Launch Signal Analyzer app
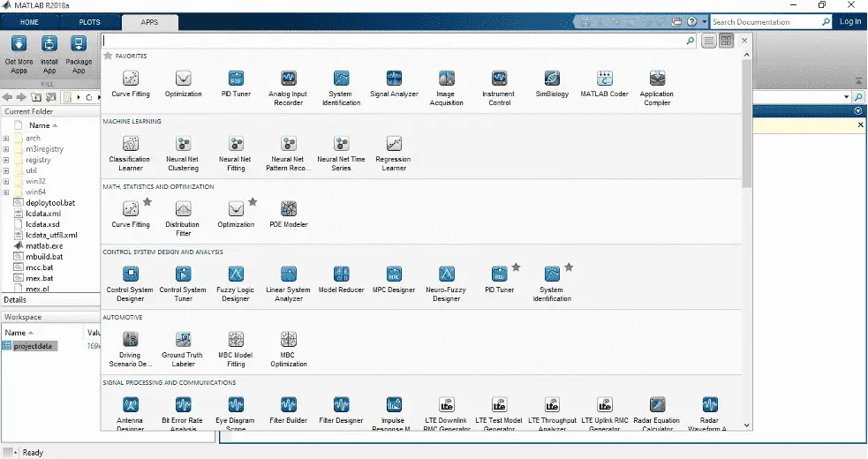 click(x=394, y=84)
